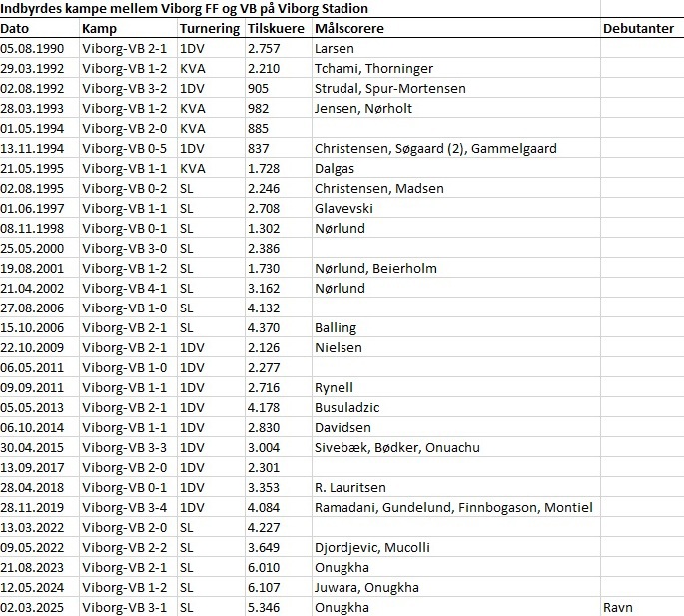Click scorer cell 'Strudal, Spur-Mortensen'

click(x=390, y=89)
